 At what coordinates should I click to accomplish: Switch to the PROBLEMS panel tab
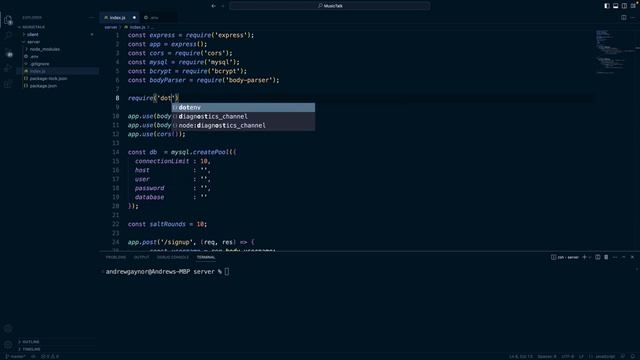point(116,257)
